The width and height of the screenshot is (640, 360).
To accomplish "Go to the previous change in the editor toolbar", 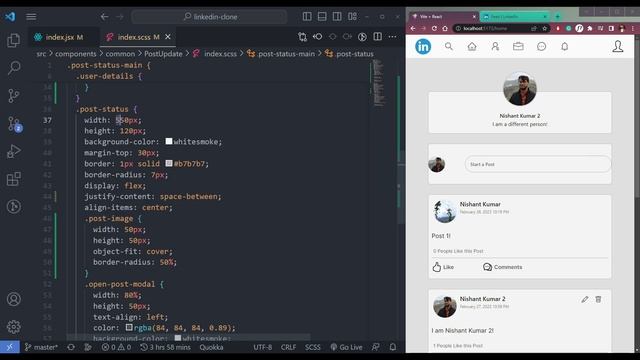I will pos(318,37).
